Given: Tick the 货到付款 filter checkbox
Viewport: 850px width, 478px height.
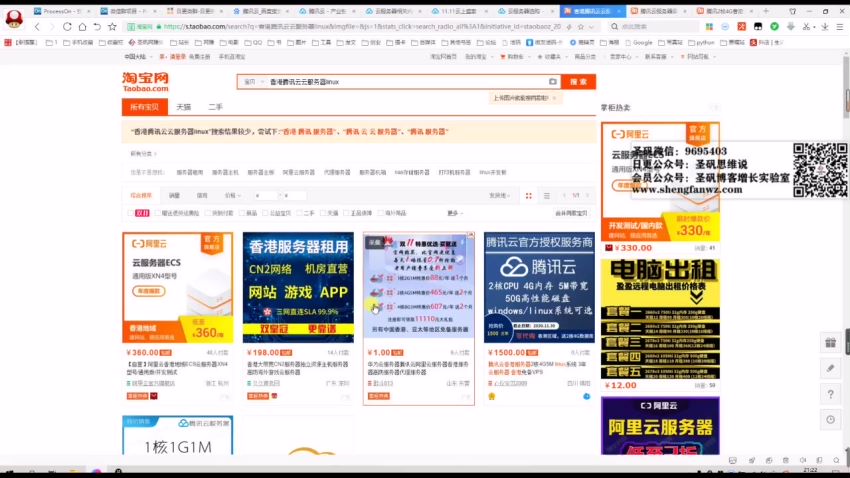Looking at the screenshot, I should click(x=208, y=214).
